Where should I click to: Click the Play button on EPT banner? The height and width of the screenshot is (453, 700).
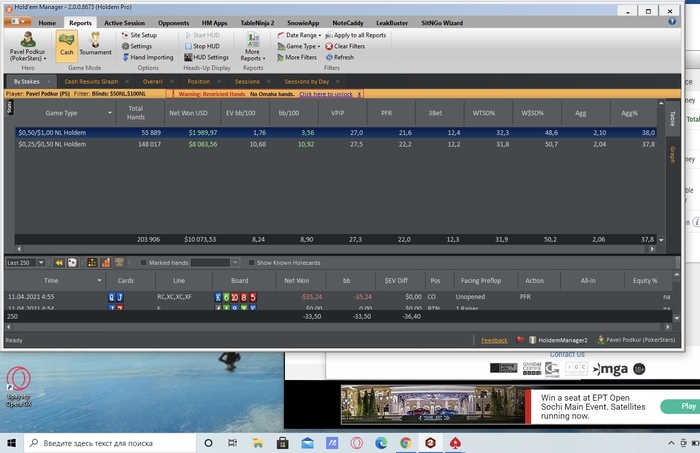[x=681, y=406]
